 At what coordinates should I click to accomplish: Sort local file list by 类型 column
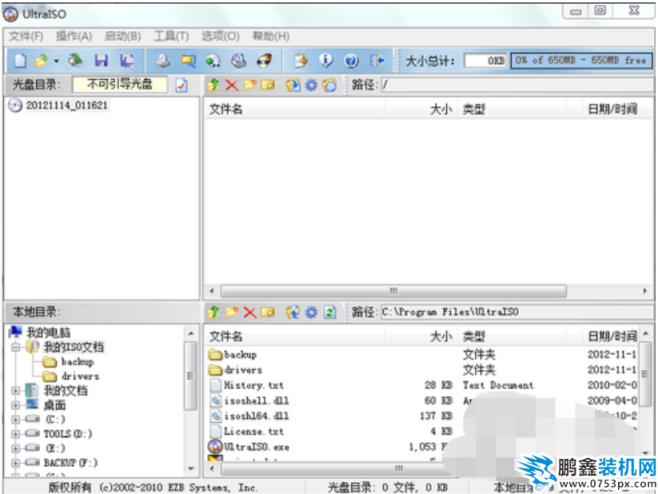tap(474, 336)
